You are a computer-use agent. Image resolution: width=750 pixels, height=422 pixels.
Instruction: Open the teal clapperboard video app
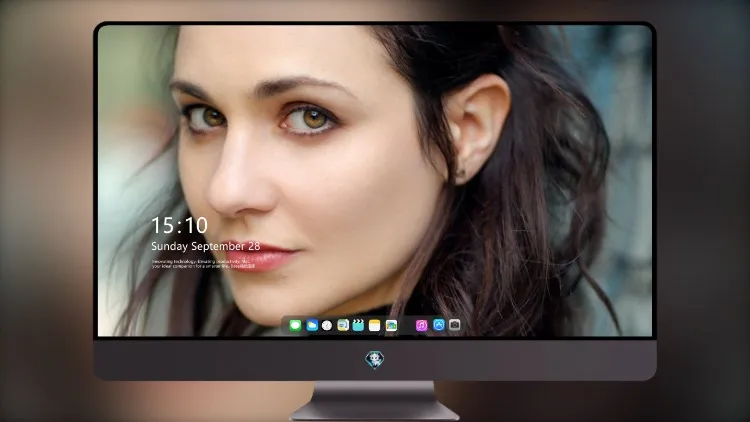[x=358, y=325]
